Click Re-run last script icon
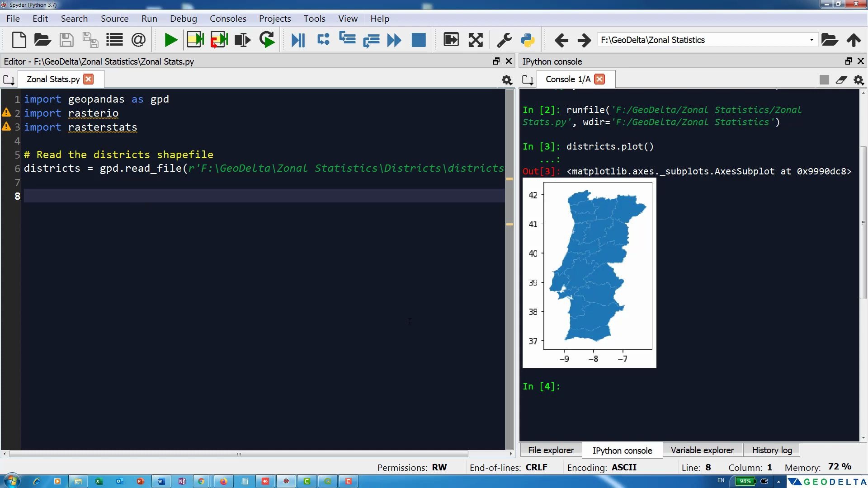The width and height of the screenshot is (868, 488). click(267, 40)
